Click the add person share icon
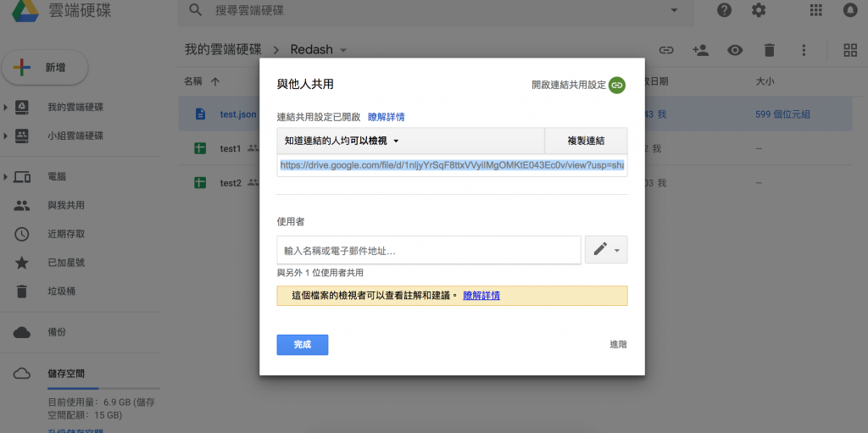 pos(700,50)
